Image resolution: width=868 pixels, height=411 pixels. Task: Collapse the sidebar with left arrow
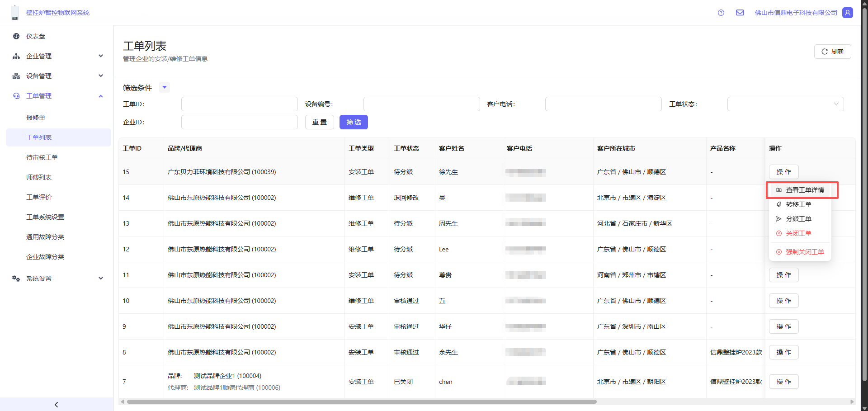pos(57,405)
